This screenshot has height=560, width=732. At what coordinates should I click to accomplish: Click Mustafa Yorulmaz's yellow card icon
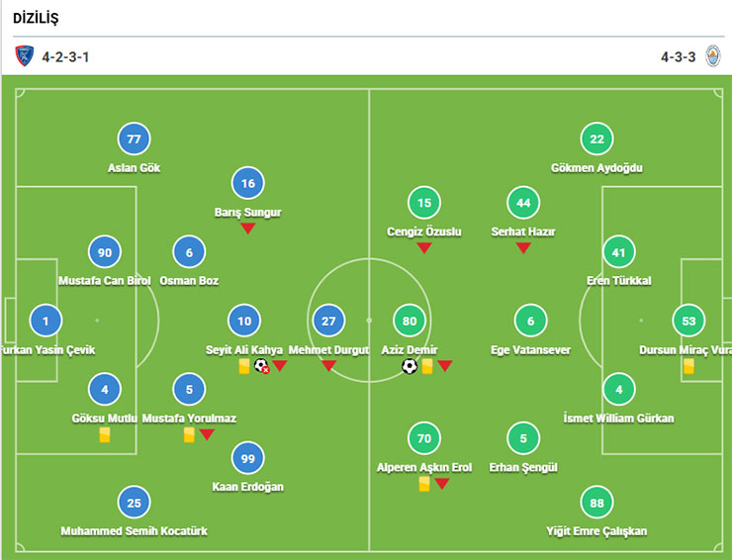tap(189, 434)
